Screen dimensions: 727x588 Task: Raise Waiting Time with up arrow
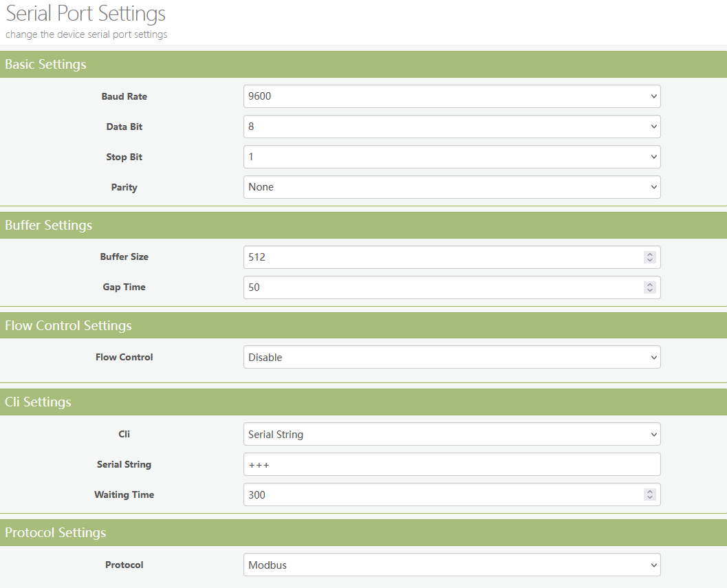[x=650, y=492]
